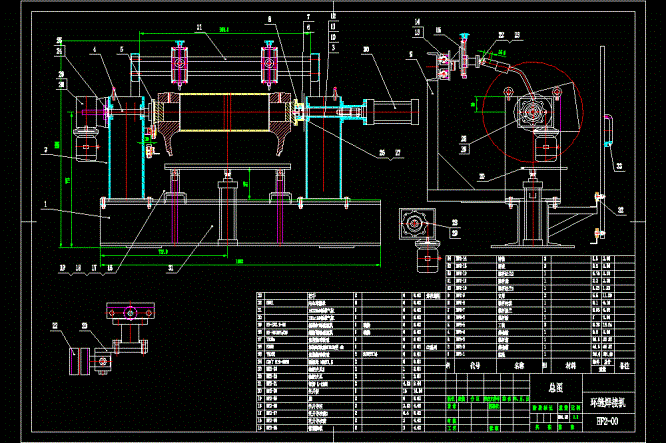
Task: Click balloon number "4" above the headstock
Action: [94, 50]
